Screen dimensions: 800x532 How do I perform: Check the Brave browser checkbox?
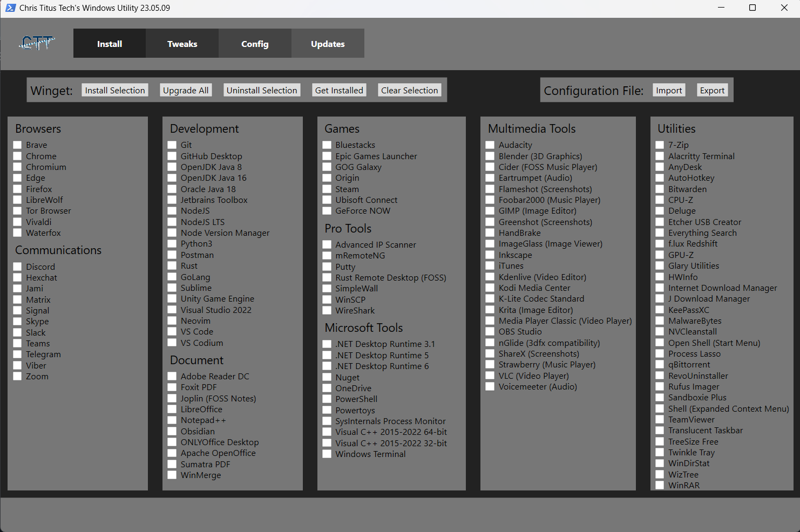pos(18,145)
